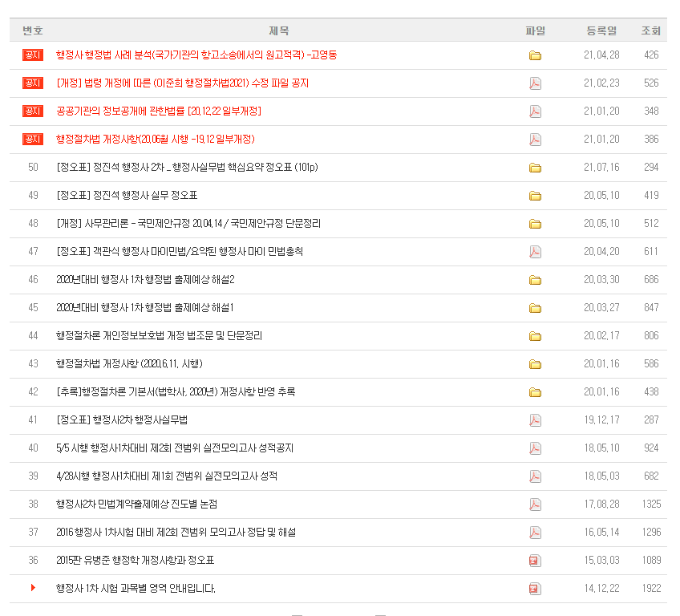
Task: Click file icon for the 행정사 1차 시험 과목별 영역 안내 row
Action: click(x=535, y=589)
